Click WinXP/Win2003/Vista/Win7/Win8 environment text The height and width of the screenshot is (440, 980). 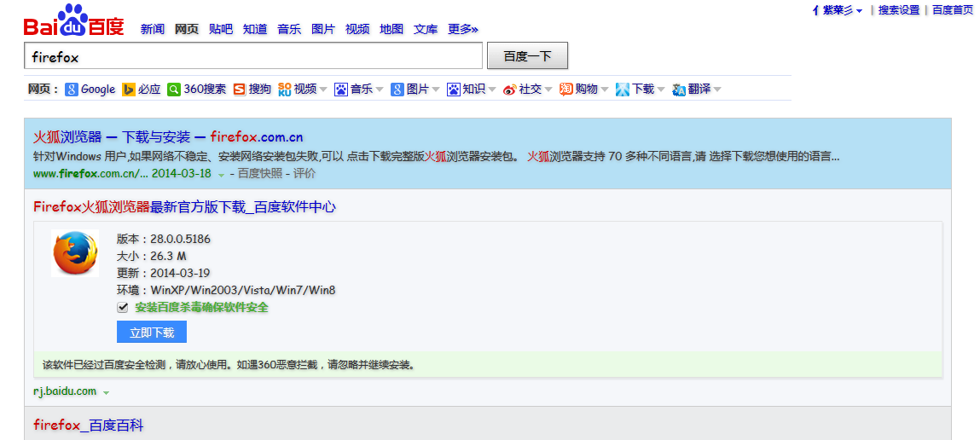tap(243, 290)
